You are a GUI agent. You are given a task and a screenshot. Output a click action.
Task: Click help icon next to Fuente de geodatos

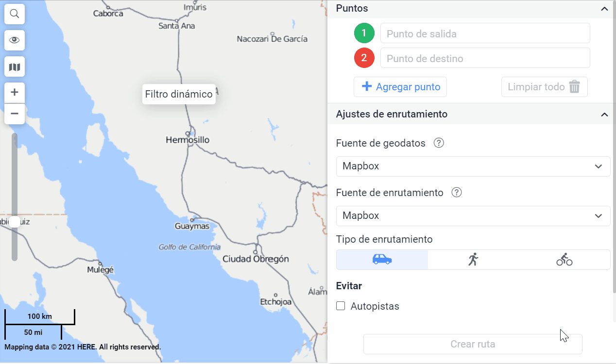pyautogui.click(x=439, y=143)
